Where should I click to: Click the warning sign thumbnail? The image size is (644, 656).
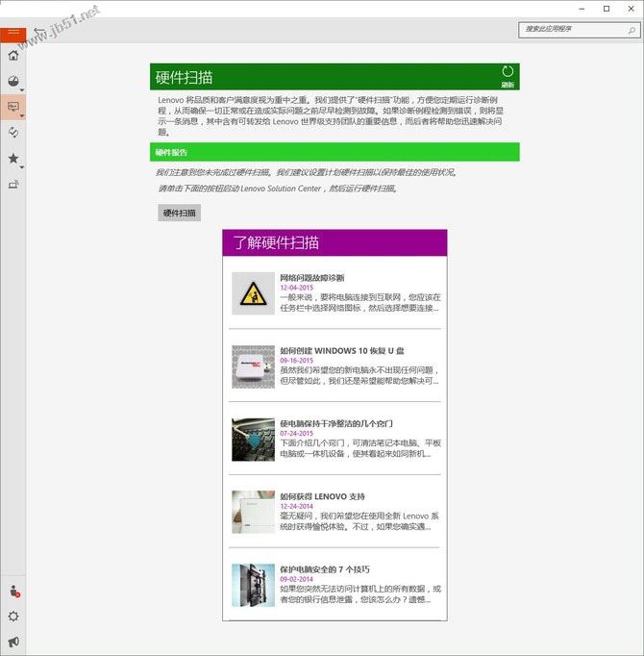pos(254,293)
